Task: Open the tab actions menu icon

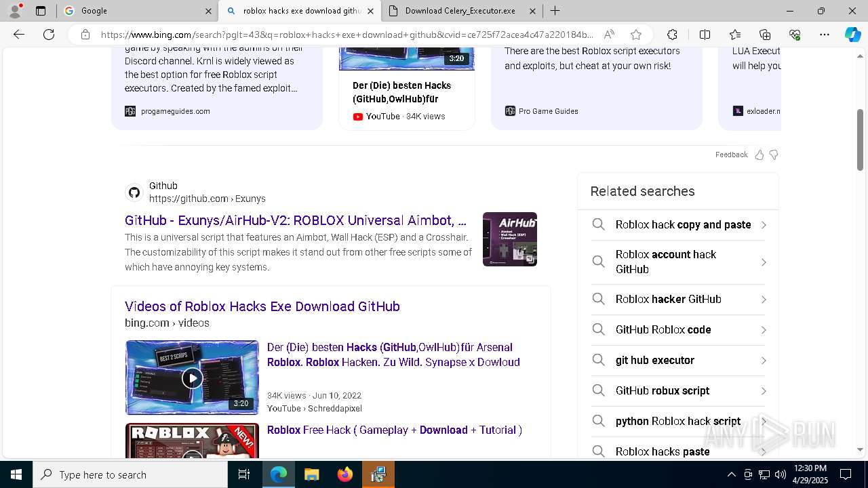Action: (41, 11)
